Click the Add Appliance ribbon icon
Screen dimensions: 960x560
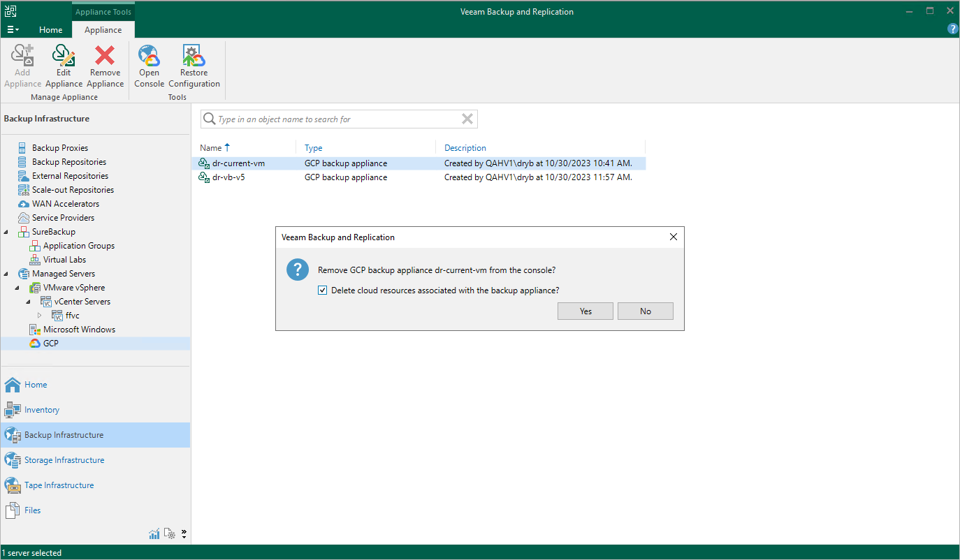[x=22, y=55]
